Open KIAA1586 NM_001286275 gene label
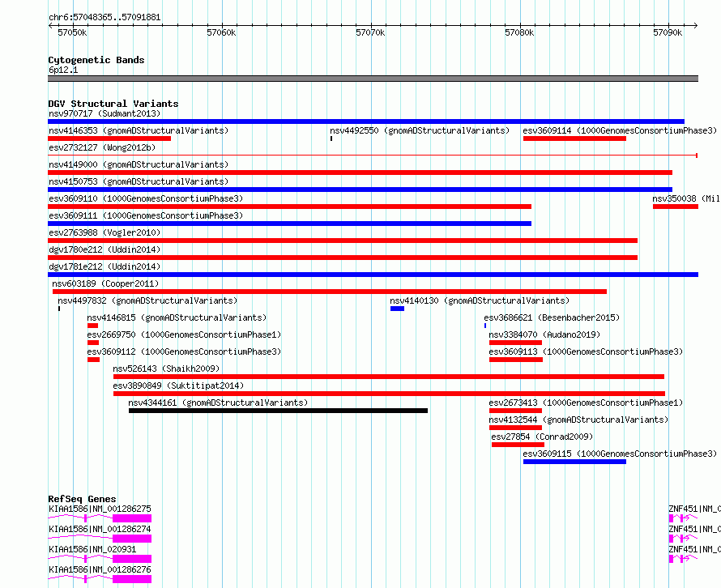This screenshot has height=588, width=721. point(100,509)
